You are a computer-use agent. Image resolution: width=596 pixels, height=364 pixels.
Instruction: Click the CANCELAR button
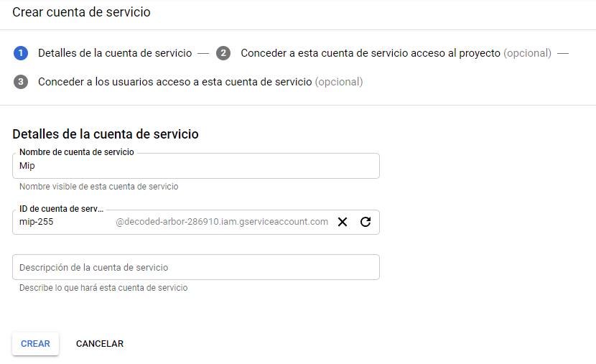(x=100, y=344)
